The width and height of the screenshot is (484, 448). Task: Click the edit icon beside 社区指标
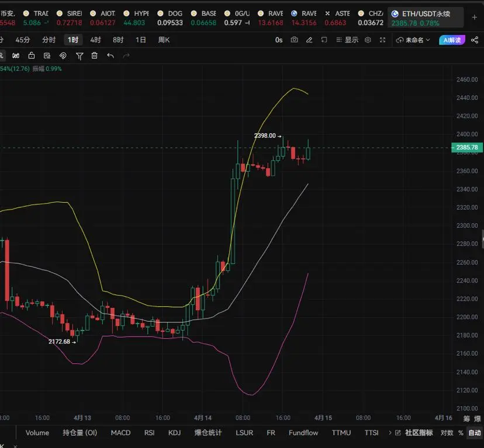click(x=398, y=433)
